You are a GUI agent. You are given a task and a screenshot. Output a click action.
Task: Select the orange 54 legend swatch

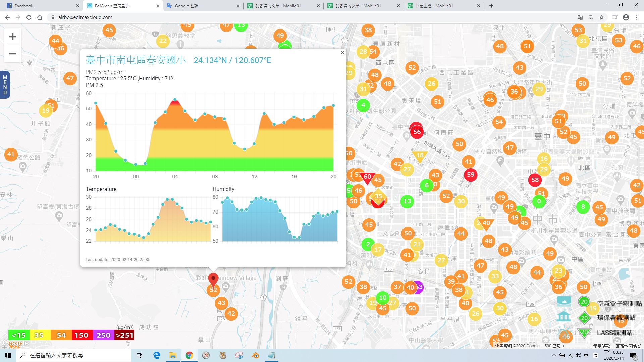[61, 335]
